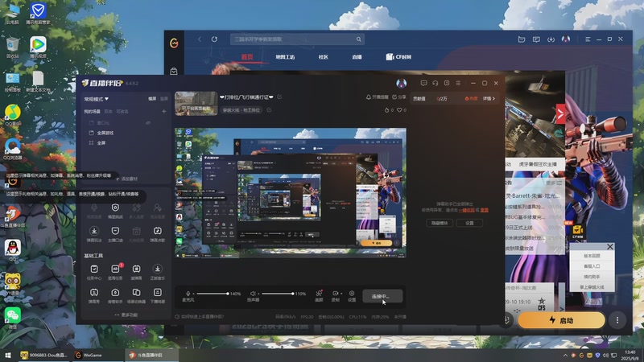Image resolution: width=644 pixels, height=362 pixels.
Task: Click the 录制 record icon
Action: 335,295
